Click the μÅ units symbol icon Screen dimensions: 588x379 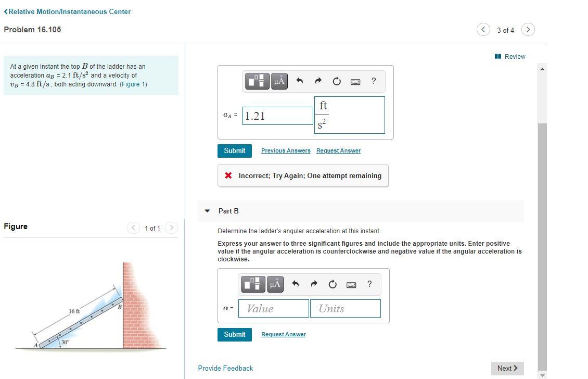pyautogui.click(x=279, y=81)
